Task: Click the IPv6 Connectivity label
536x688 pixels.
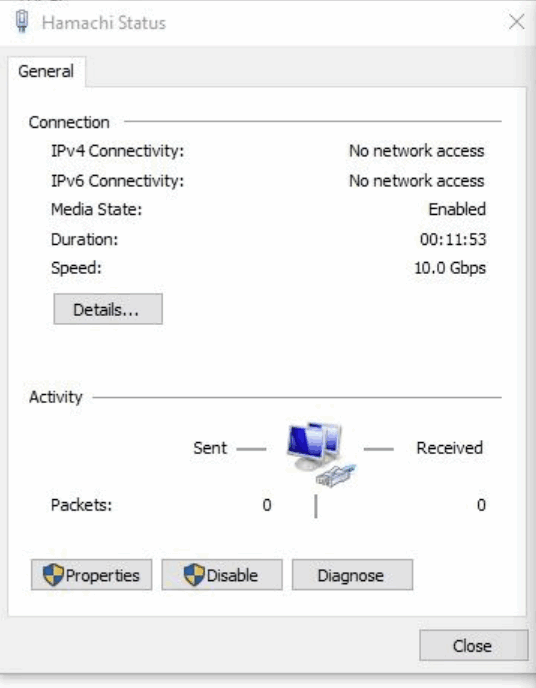Action: tap(118, 181)
